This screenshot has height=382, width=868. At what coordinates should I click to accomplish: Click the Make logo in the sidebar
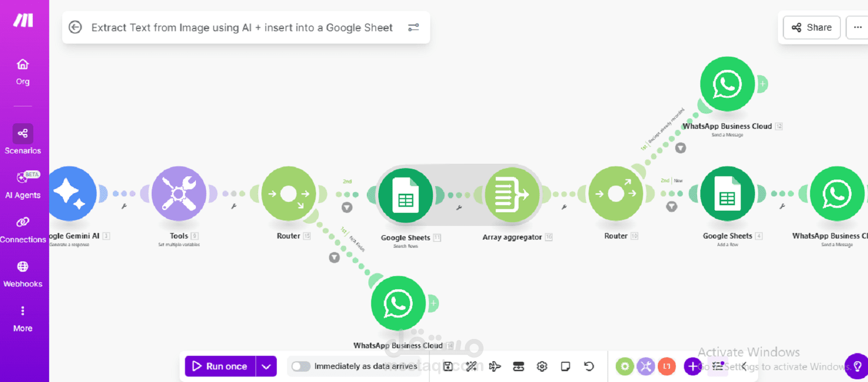23,20
